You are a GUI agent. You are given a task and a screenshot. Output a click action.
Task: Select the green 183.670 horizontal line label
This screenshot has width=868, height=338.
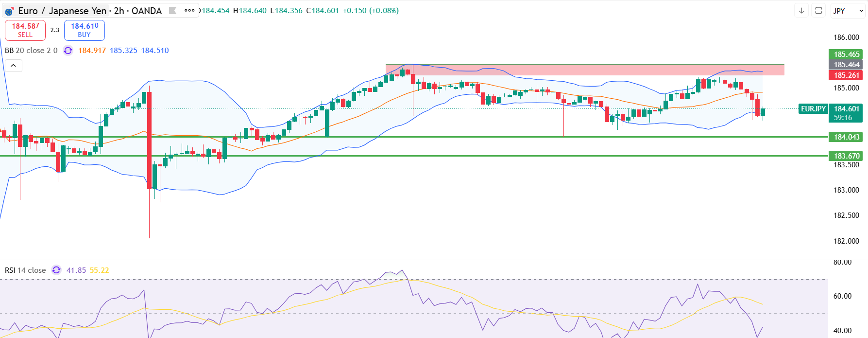847,156
